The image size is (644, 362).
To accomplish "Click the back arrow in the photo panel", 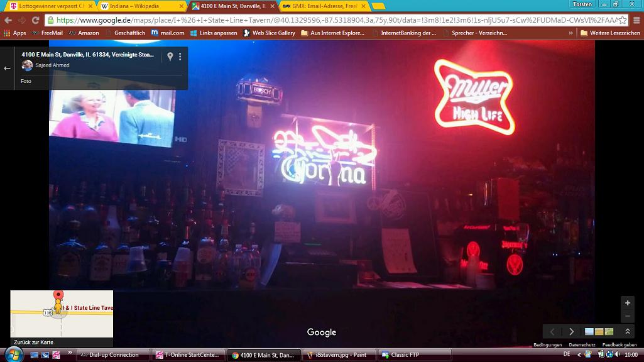I will point(8,68).
